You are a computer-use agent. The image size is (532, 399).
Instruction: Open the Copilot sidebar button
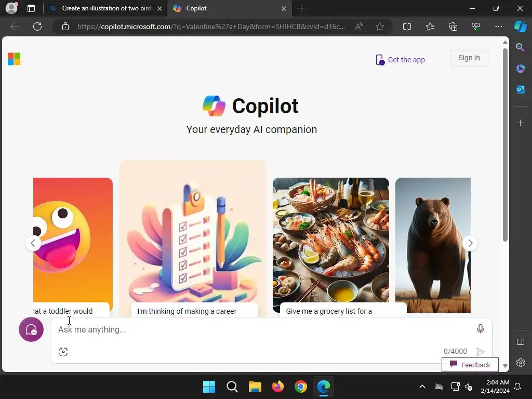pyautogui.click(x=520, y=26)
